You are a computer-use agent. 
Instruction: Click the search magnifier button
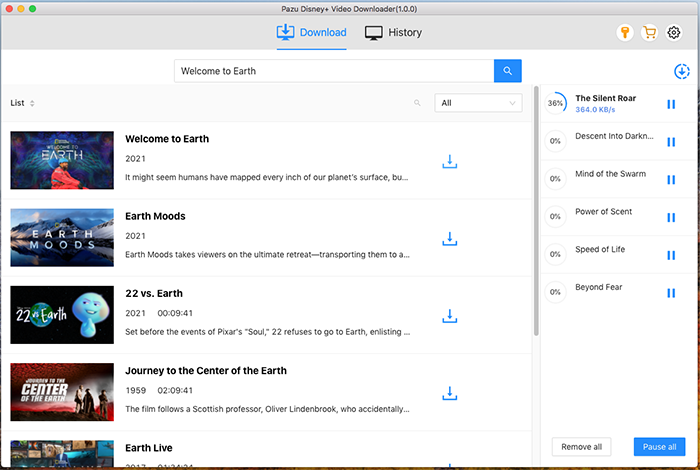(507, 71)
